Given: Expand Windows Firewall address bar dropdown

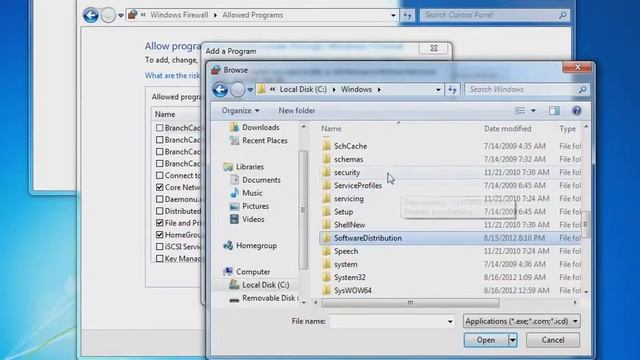Looking at the screenshot, I should pos(393,16).
